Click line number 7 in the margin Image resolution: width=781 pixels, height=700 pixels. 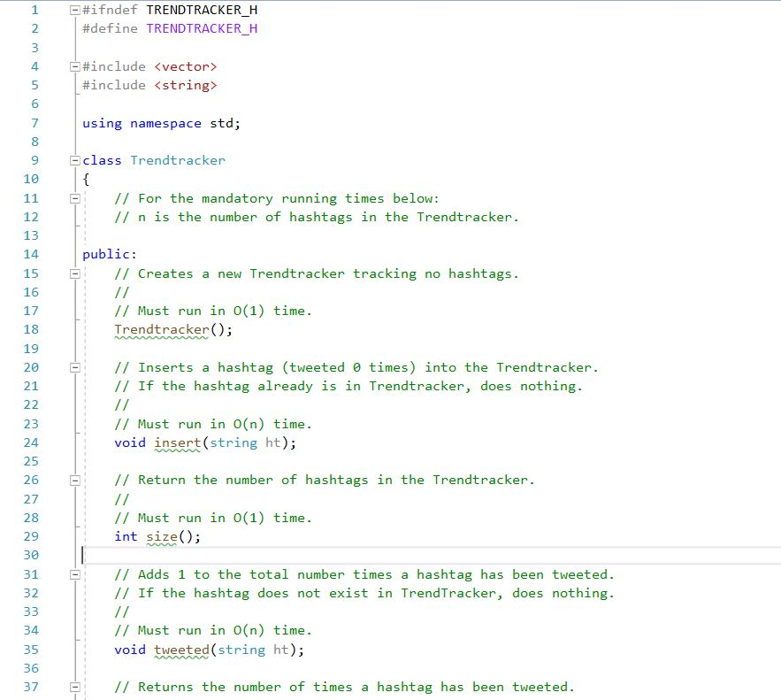pyautogui.click(x=34, y=123)
